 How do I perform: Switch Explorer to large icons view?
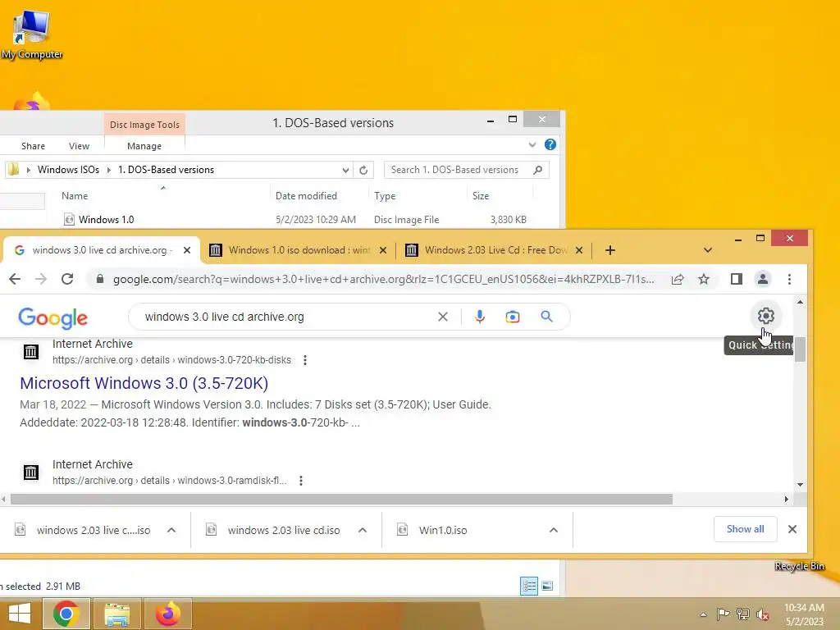[x=547, y=586]
